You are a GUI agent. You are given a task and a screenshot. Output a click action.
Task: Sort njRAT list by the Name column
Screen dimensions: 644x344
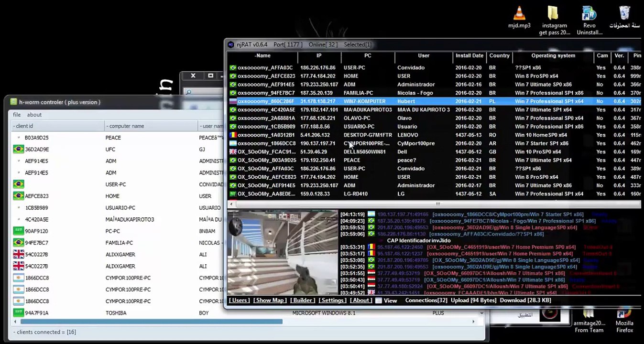262,56
